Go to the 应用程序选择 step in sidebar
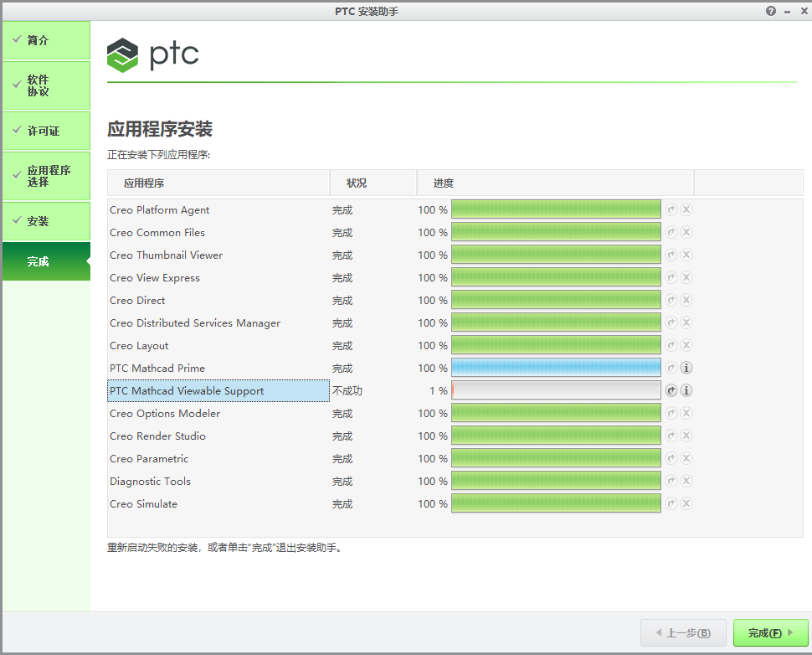Image resolution: width=812 pixels, height=655 pixels. (x=46, y=176)
